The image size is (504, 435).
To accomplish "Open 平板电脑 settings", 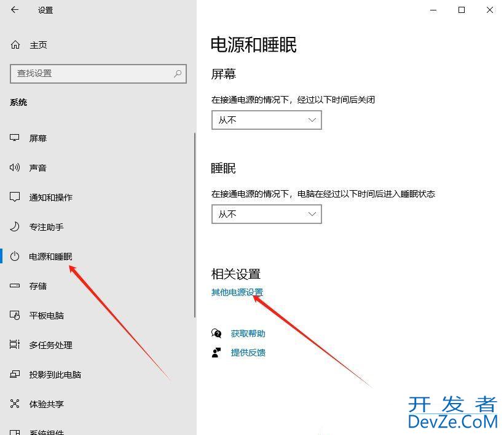I will coord(47,315).
